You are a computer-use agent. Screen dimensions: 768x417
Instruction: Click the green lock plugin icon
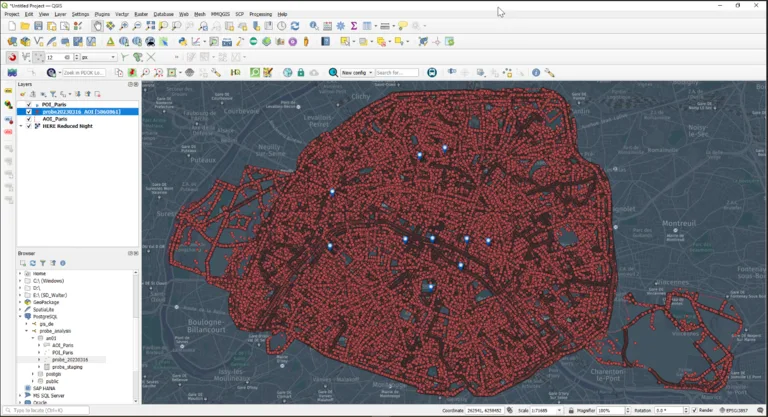pyautogui.click(x=301, y=73)
